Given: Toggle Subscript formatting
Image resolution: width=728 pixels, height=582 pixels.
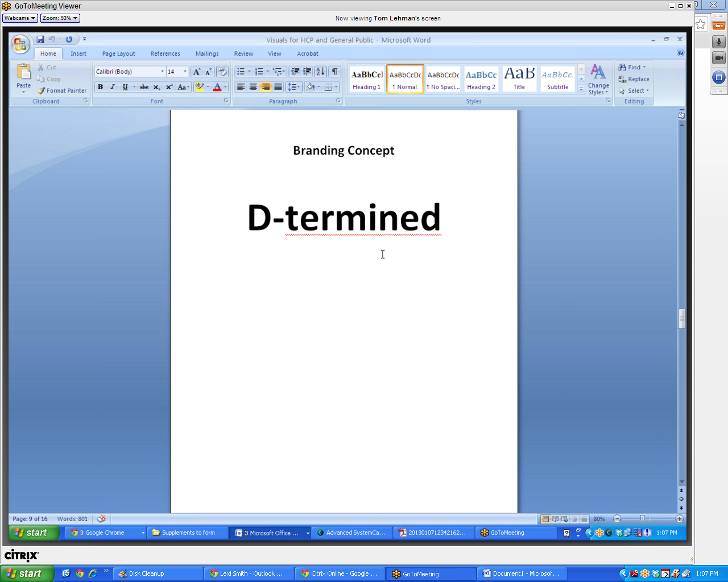Looking at the screenshot, I should point(157,87).
